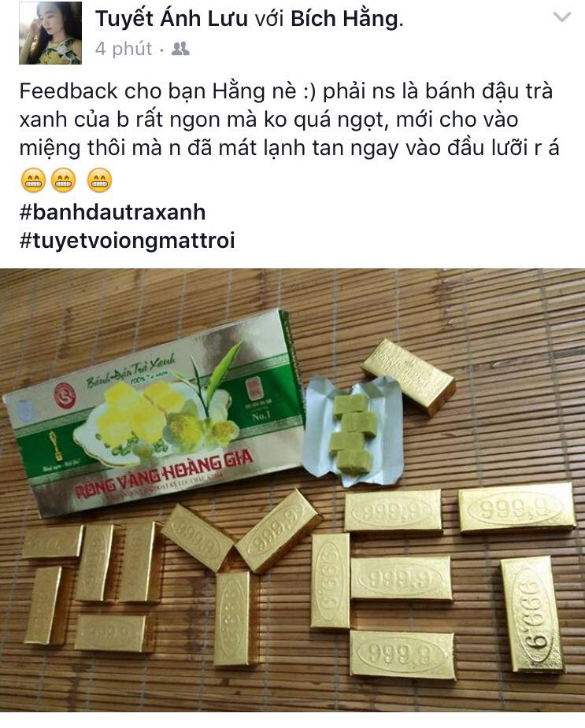
Task: Open the #tuyetvoiongmattroi hashtag
Action: [128, 241]
